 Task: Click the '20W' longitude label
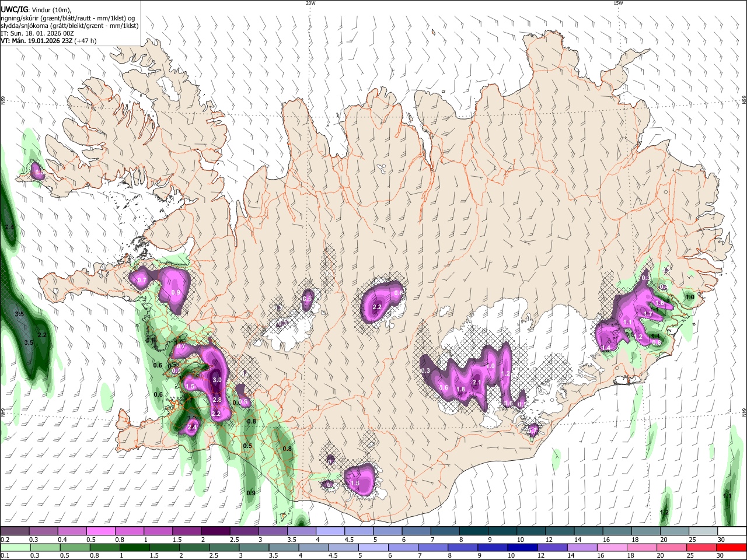click(x=310, y=3)
